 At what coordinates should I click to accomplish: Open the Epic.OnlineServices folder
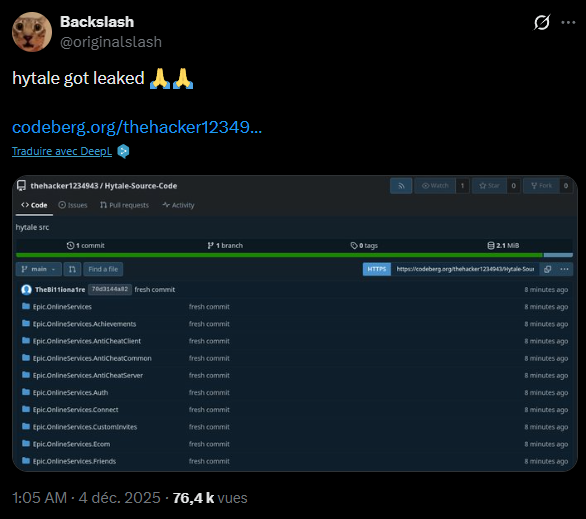(x=62, y=307)
